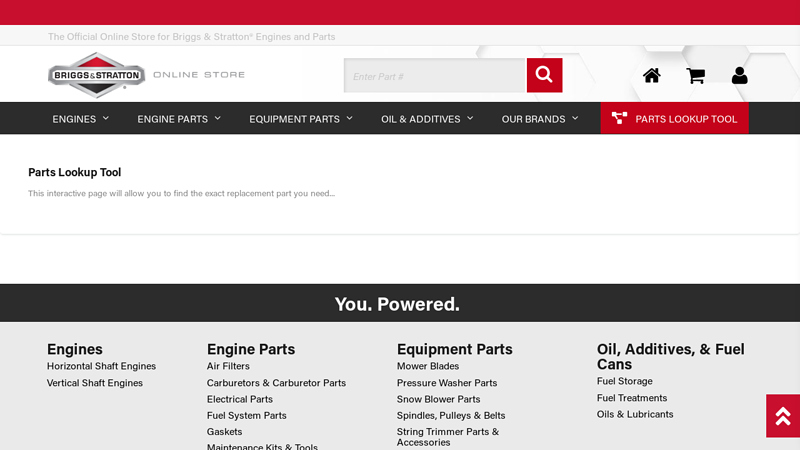Open Fuel Treatments footer link
This screenshot has width=800, height=450.
632,397
